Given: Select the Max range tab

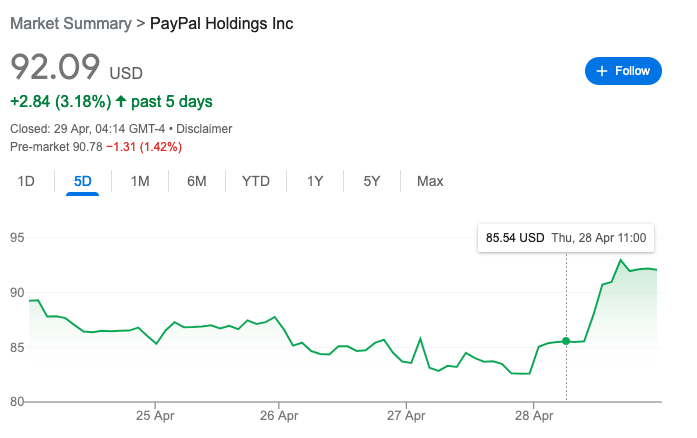Looking at the screenshot, I should 430,181.
